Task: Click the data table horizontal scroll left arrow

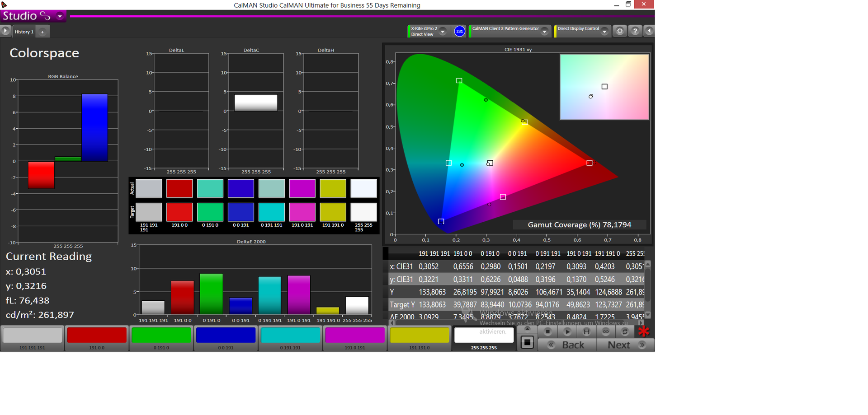Action: pyautogui.click(x=392, y=322)
